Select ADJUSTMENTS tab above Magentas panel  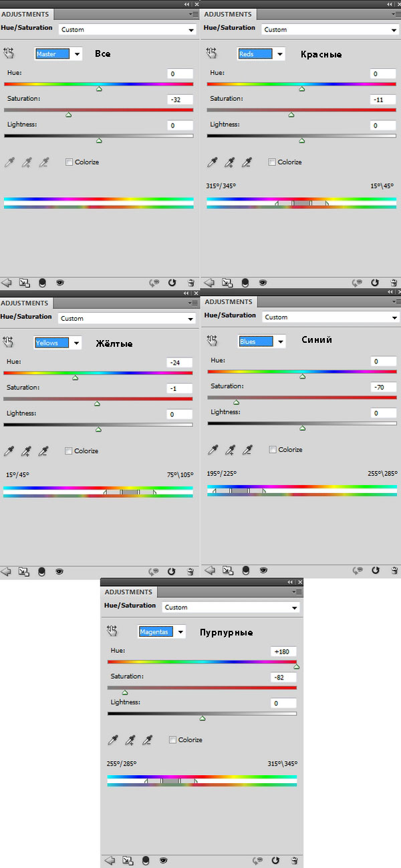click(x=129, y=592)
